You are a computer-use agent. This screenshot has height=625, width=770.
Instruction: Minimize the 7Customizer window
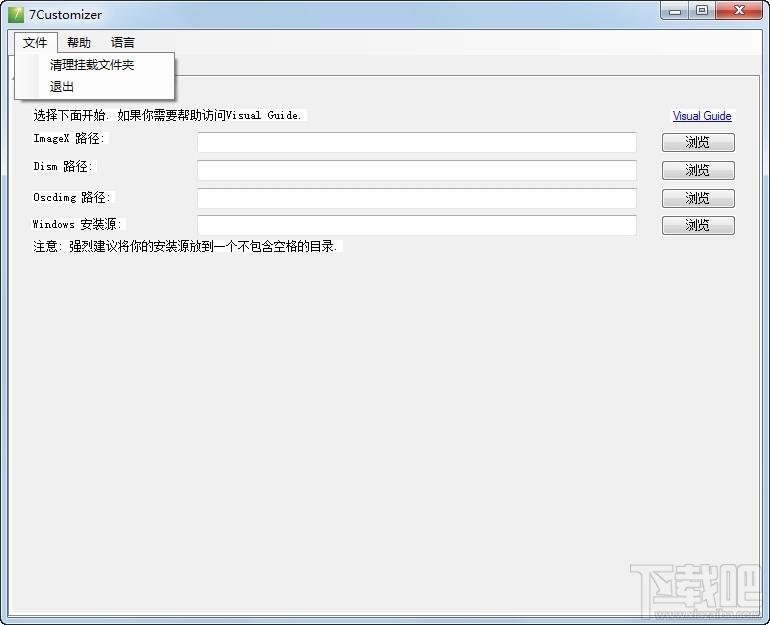click(675, 11)
